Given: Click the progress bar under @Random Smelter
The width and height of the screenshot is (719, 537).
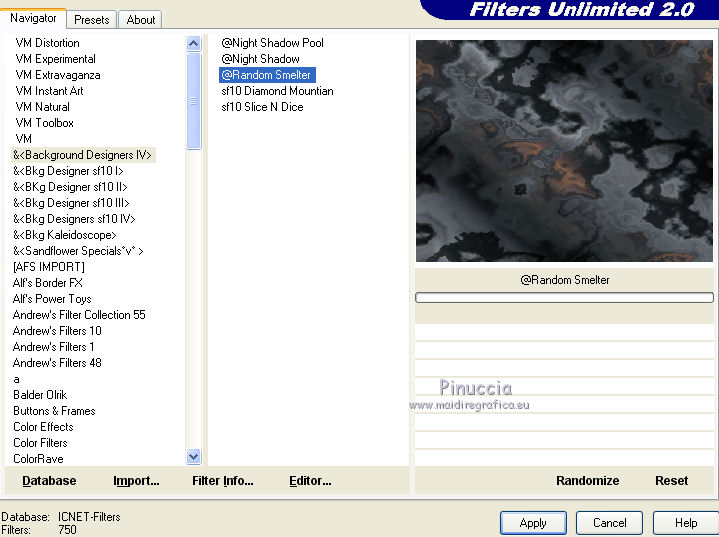Looking at the screenshot, I should point(564,298).
